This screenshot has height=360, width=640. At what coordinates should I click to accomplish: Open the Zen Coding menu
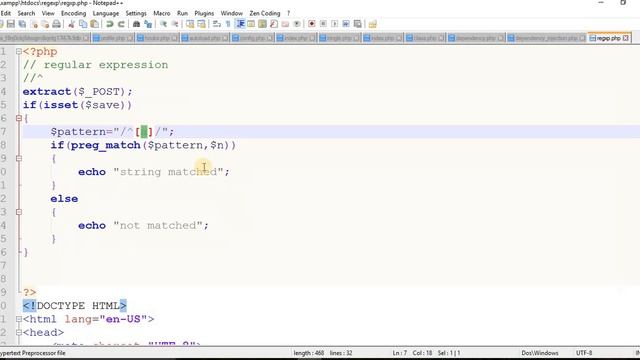265,13
